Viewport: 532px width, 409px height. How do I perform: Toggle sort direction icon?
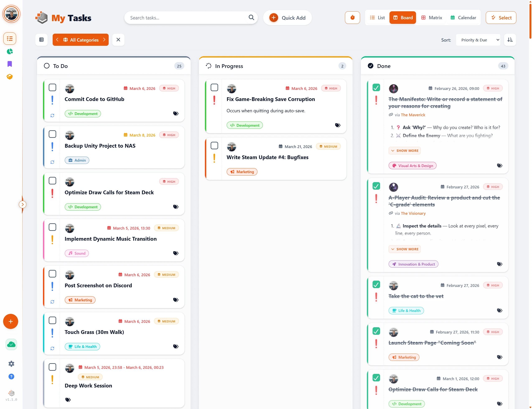[510, 40]
